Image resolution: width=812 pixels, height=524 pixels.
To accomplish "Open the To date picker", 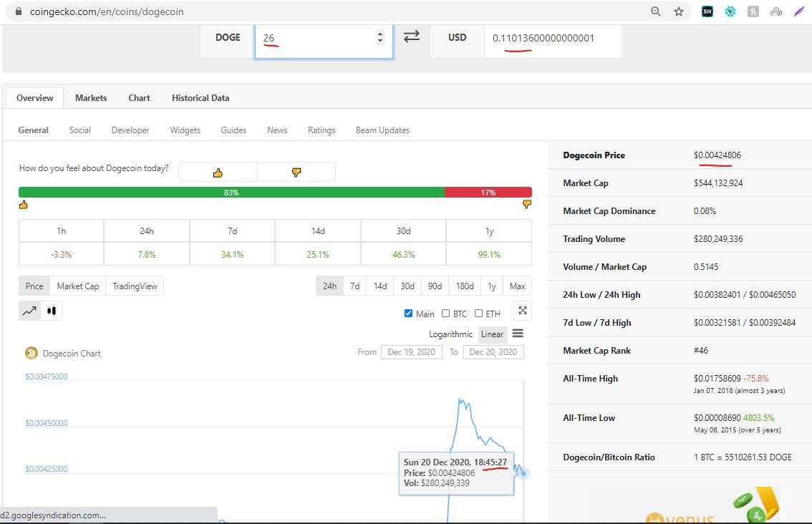I will [x=493, y=352].
